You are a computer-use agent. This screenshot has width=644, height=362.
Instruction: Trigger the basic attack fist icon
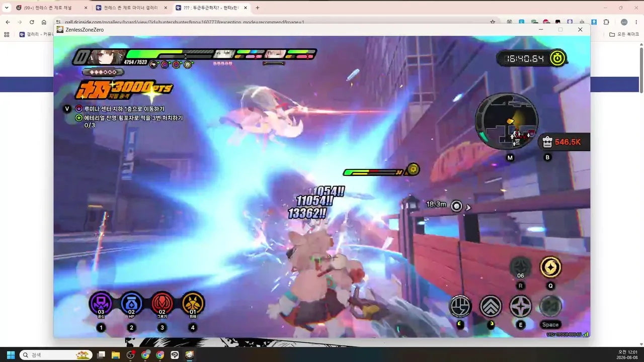[460, 306]
